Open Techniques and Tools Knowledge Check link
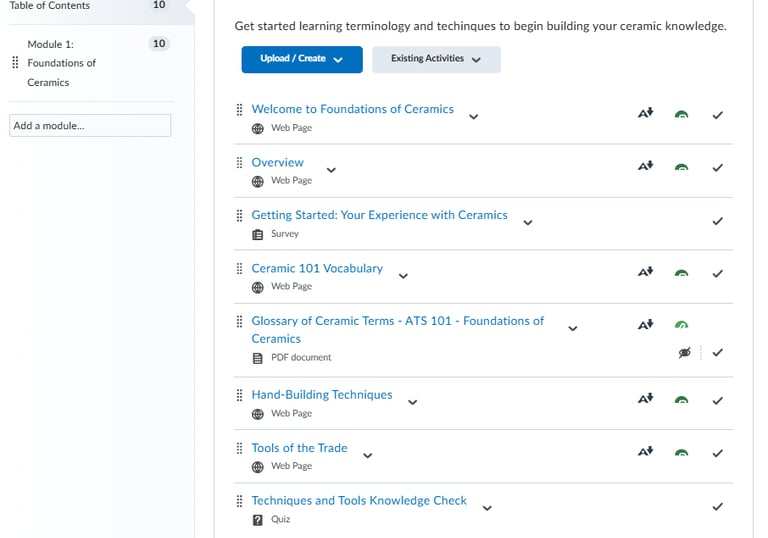 [359, 500]
